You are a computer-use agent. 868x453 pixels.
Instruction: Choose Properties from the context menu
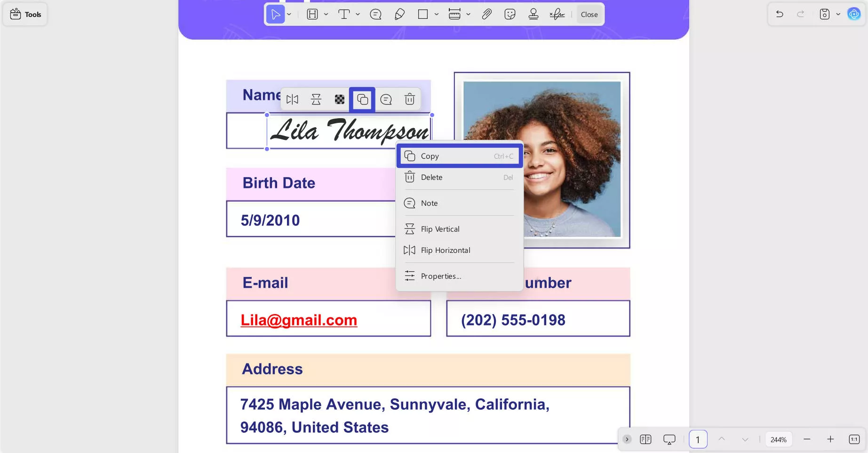tap(440, 276)
